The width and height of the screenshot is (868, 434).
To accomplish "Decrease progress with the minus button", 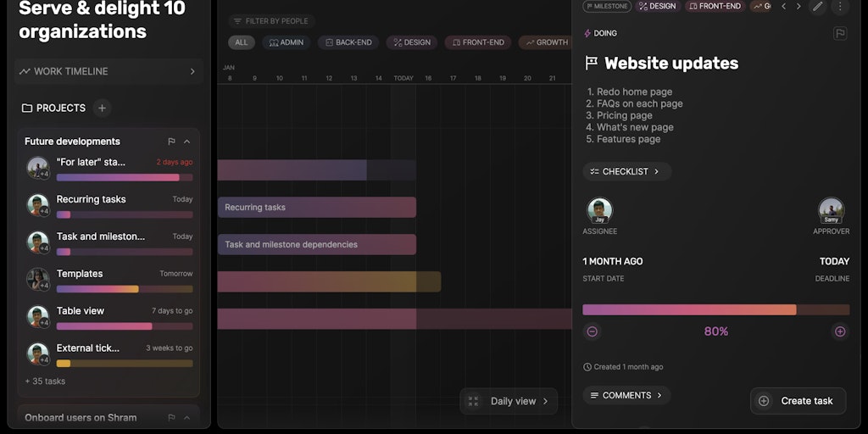I will [x=592, y=331].
